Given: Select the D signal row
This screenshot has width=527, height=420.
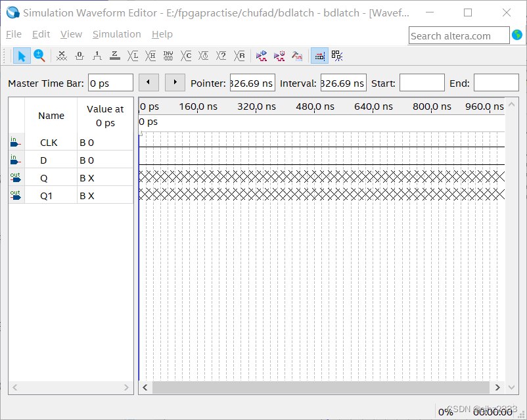Looking at the screenshot, I should (71, 160).
